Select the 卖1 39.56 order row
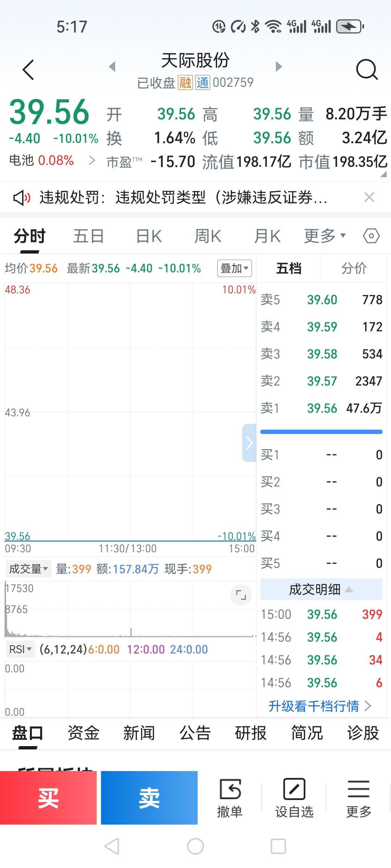 [x=321, y=408]
